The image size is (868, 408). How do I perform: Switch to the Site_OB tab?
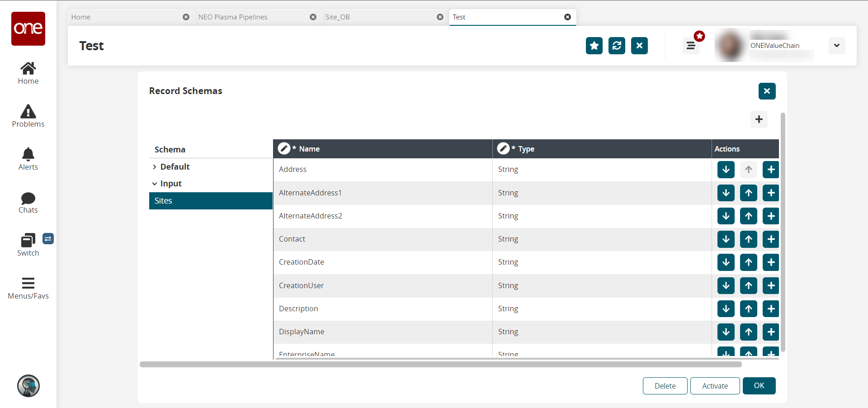pyautogui.click(x=338, y=17)
